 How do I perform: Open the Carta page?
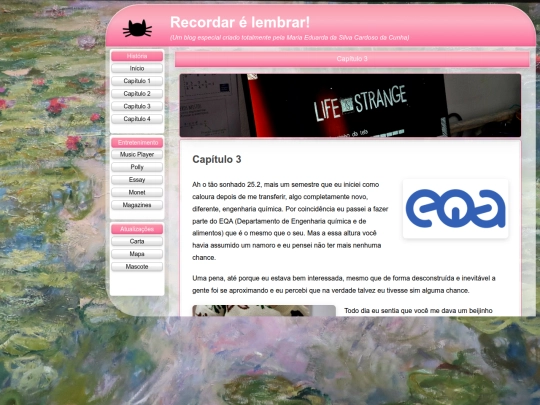[137, 241]
